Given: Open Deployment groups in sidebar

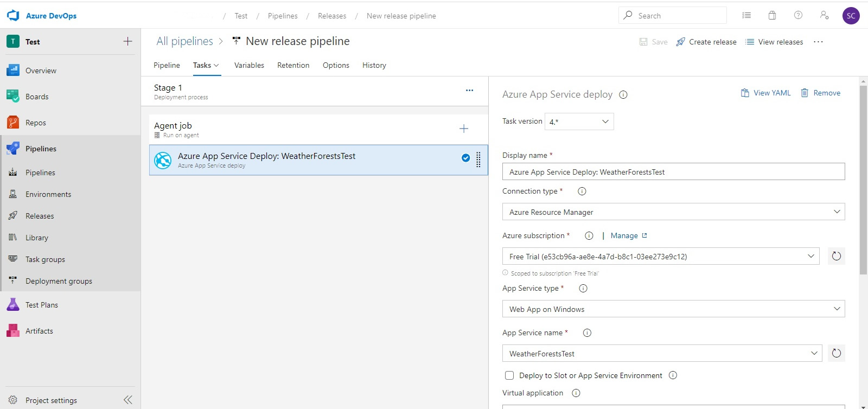Looking at the screenshot, I should coord(59,281).
